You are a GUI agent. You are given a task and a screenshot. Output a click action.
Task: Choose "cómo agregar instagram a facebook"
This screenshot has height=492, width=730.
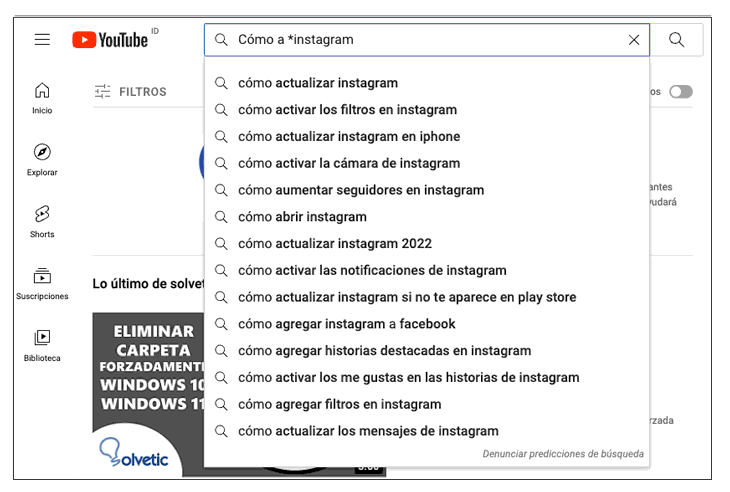point(346,324)
